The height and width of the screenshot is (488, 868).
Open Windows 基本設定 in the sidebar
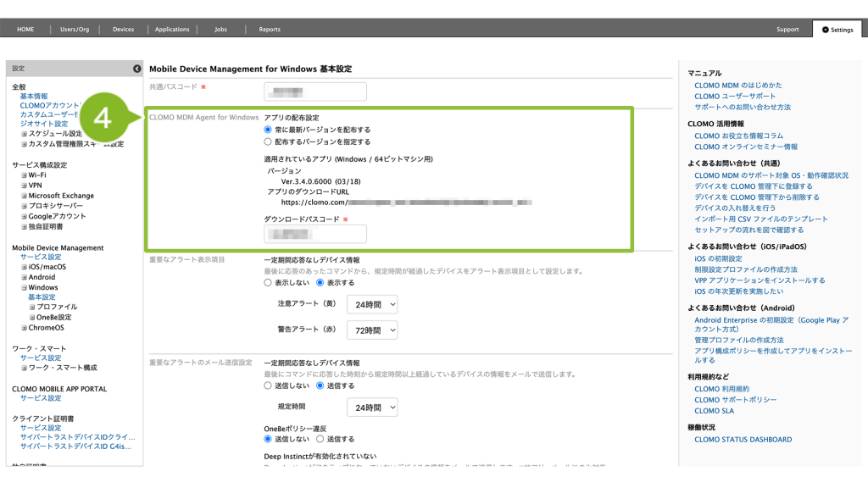click(42, 297)
